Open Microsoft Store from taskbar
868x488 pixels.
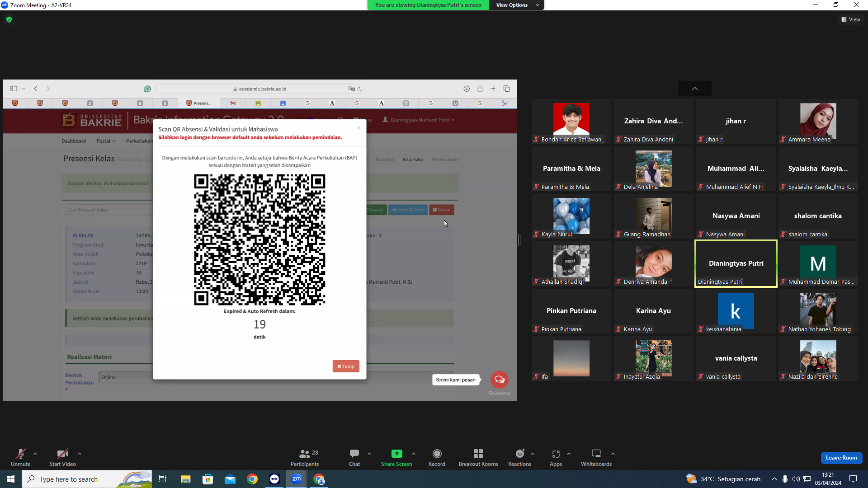click(208, 479)
